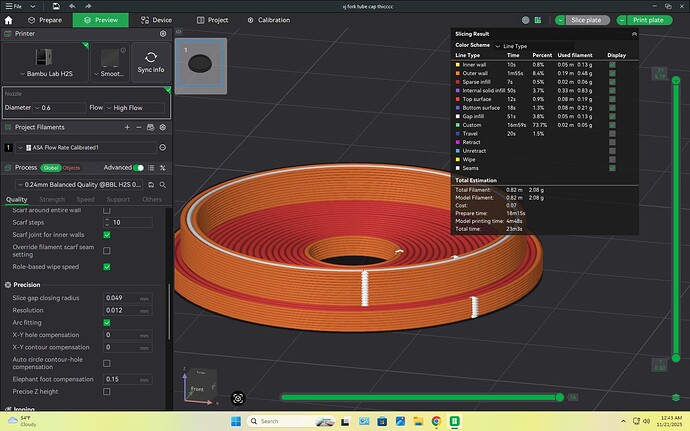Click the process settings list icon
Viewport: 690px width, 431px height.
pos(151,168)
